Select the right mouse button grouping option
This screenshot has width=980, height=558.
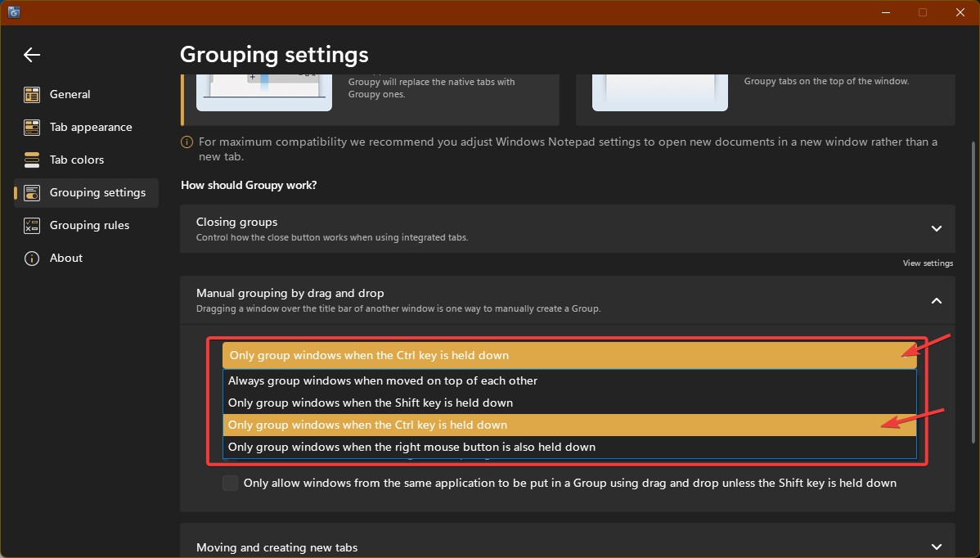pyautogui.click(x=411, y=447)
